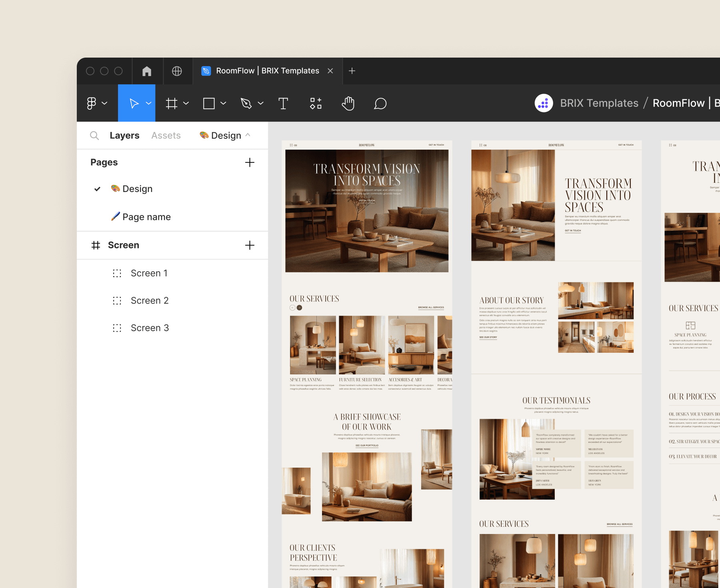Click the checkmark next to the Design page
Image resolution: width=720 pixels, height=588 pixels.
97,188
